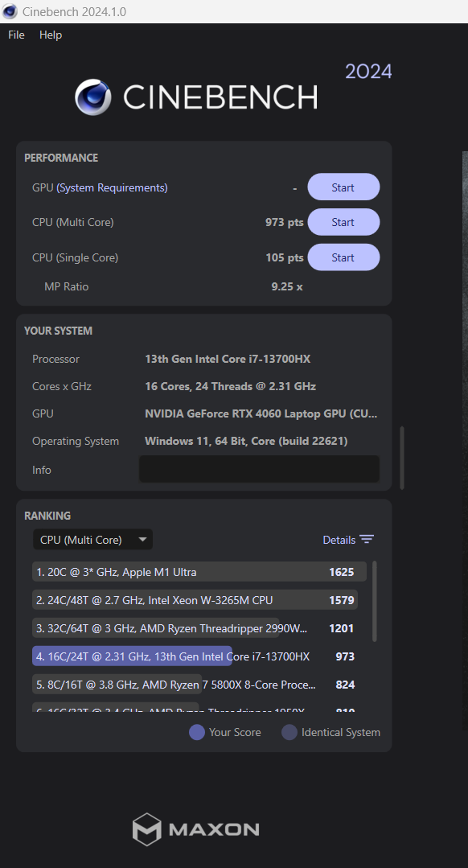
Task: Click the Identical System legend circle
Action: coord(289,732)
